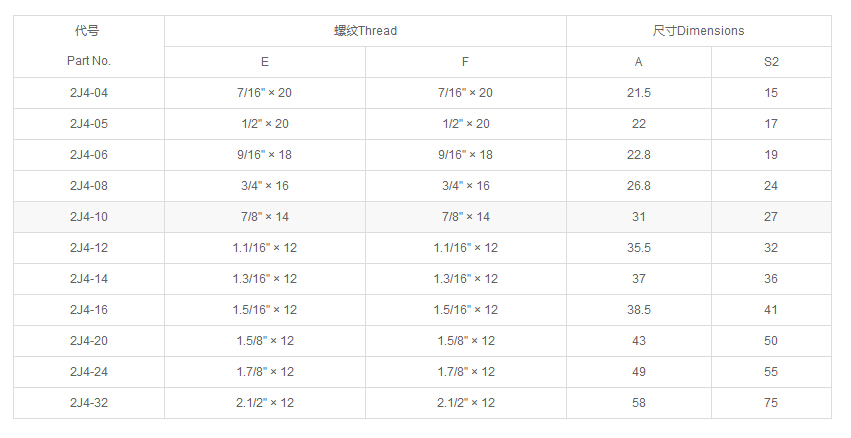The image size is (851, 438).
Task: Click the A value 38.5 for 2J4-16
Action: (x=639, y=310)
